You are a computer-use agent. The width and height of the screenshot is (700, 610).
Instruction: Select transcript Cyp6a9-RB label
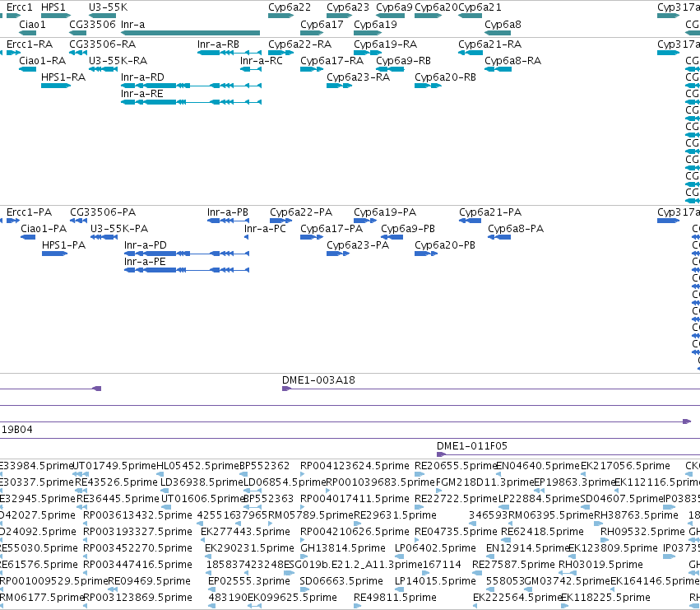tap(403, 60)
